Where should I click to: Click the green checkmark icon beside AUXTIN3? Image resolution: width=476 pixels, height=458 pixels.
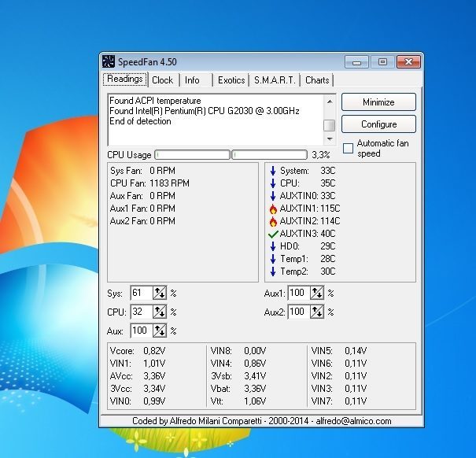pos(273,234)
